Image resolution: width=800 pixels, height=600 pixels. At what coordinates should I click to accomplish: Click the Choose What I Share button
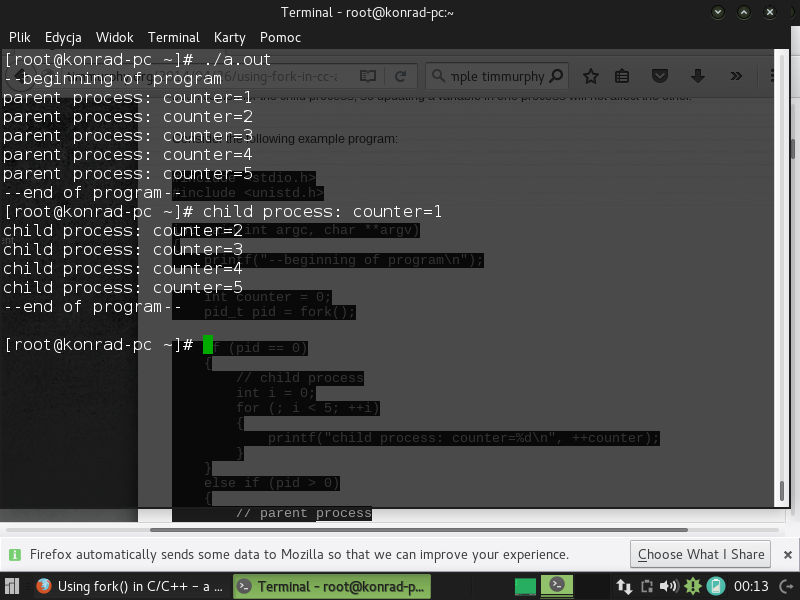(x=701, y=554)
